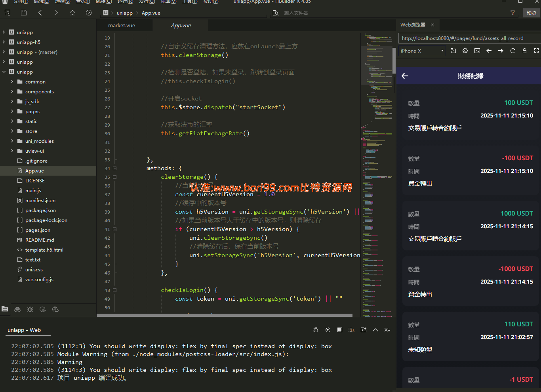This screenshot has height=392, width=541.
Task: Click the 110 USDT record amount
Action: pyautogui.click(x=518, y=324)
